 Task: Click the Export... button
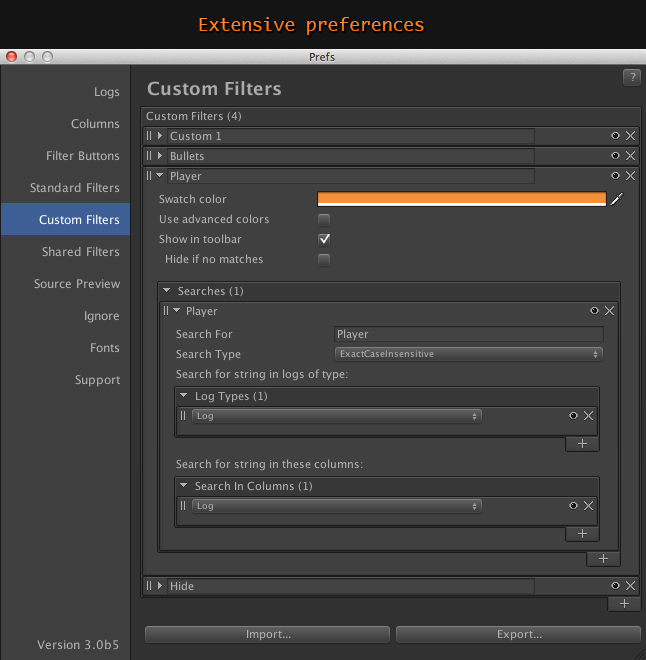pos(518,634)
